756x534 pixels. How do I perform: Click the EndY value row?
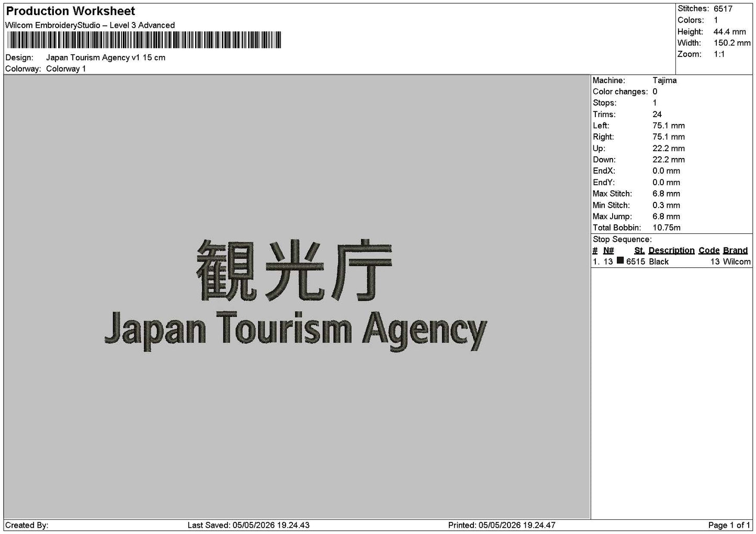coord(636,183)
